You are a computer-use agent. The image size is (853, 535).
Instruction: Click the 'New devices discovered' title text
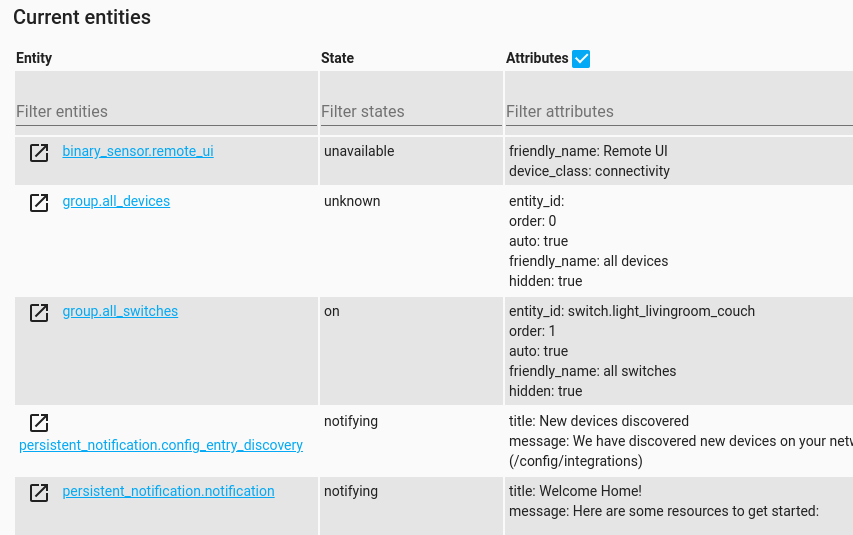pyautogui.click(x=614, y=421)
